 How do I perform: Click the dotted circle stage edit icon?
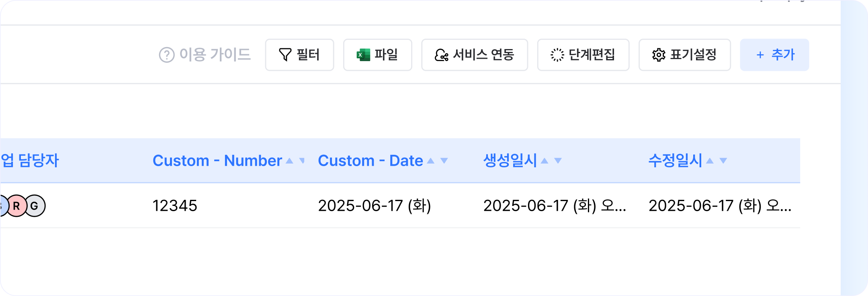557,55
